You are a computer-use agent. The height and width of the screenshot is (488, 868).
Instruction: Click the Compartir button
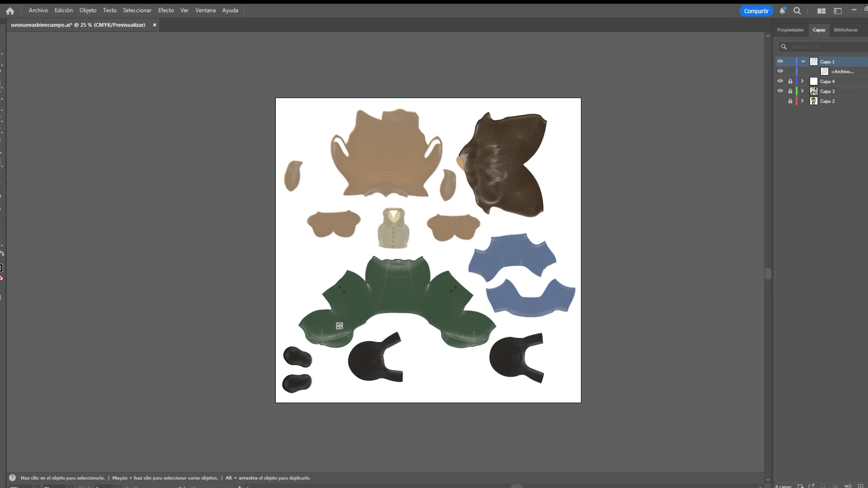[x=756, y=11]
